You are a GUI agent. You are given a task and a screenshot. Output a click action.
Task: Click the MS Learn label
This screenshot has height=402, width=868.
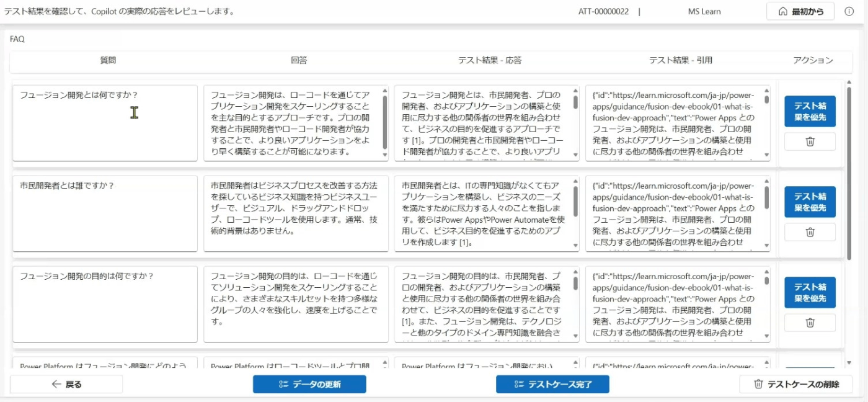coord(704,11)
